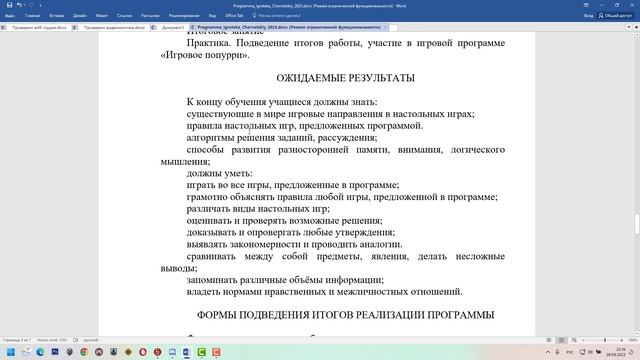Image resolution: width=640 pixels, height=360 pixels.
Task: Switch to the Главная ribbon tab
Action: coord(33,16)
